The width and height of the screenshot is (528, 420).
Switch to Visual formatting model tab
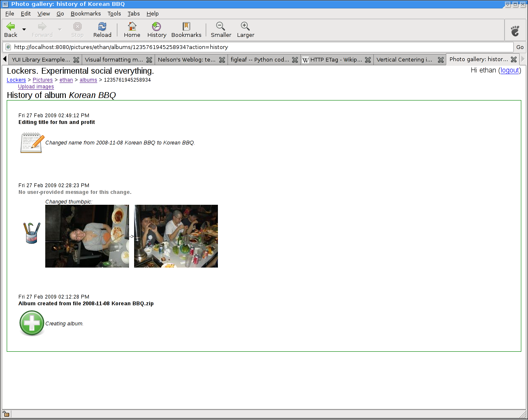pyautogui.click(x=114, y=59)
